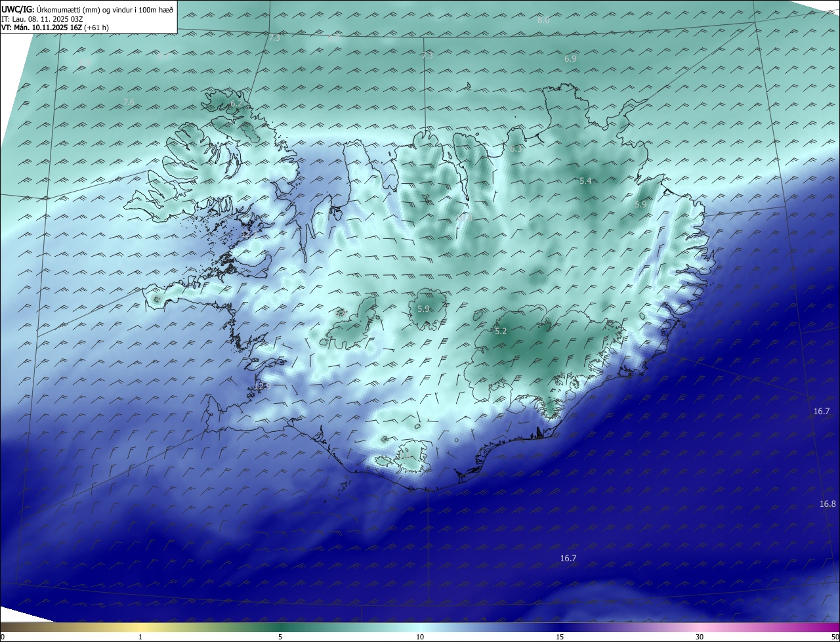Click the 7.6 value label on the map
Viewport: 840px width, 642px height.
coord(129,102)
